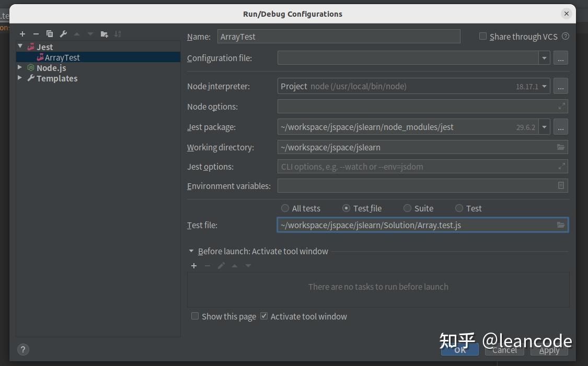Viewport: 588px width, 366px height.
Task: Select the Suite radio option
Action: (407, 208)
